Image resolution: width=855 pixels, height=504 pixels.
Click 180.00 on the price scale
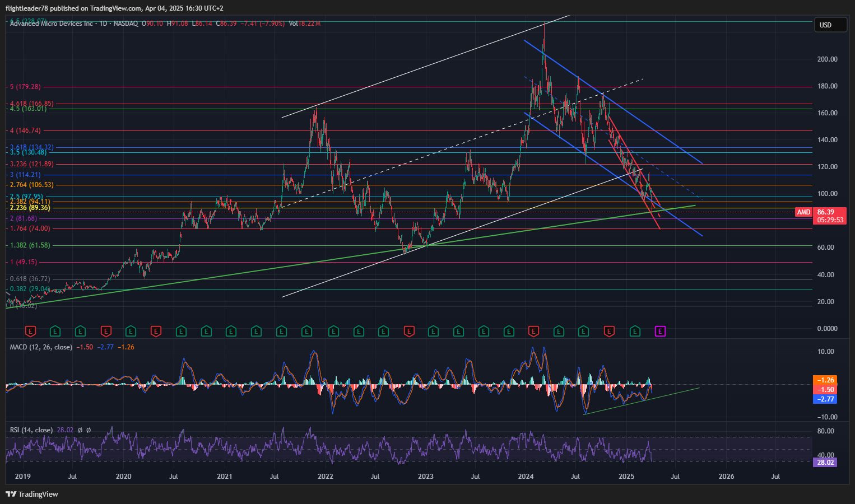tap(828, 86)
